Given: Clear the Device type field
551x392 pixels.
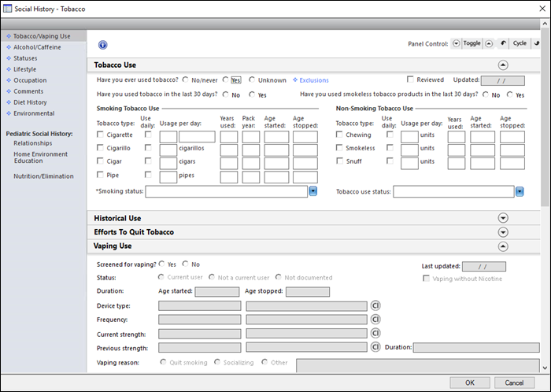Looking at the screenshot, I should coord(375,306).
